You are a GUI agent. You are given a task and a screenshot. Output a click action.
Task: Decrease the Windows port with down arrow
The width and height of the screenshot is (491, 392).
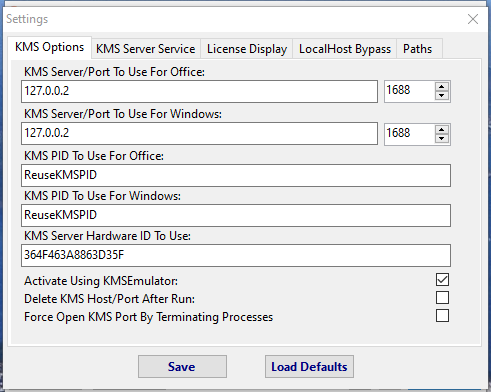point(442,139)
